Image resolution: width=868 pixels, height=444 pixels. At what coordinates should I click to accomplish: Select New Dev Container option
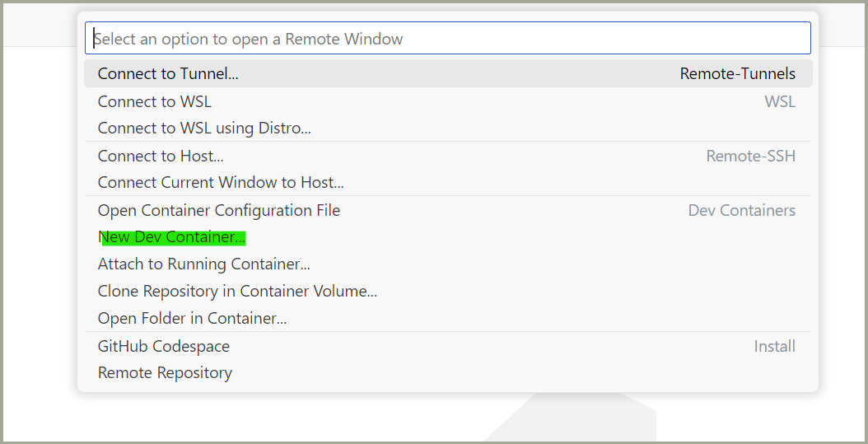pyautogui.click(x=448, y=237)
